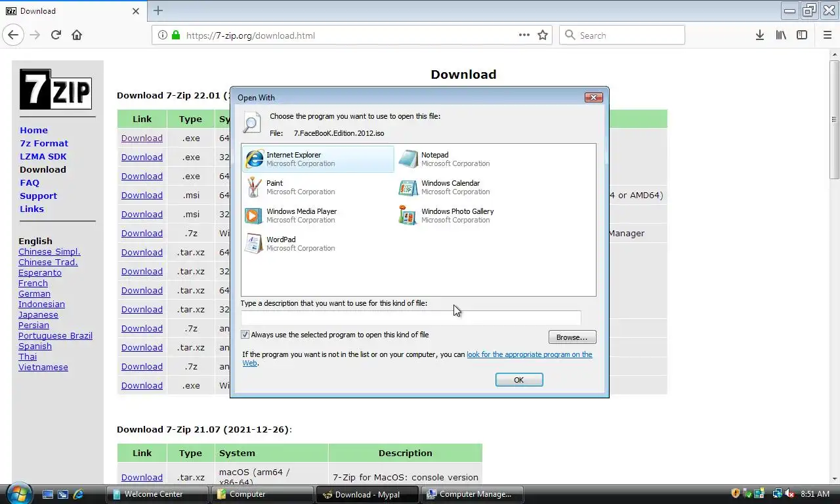The image size is (840, 504).
Task: Select Internet Explorer in the program list
Action: coord(318,159)
